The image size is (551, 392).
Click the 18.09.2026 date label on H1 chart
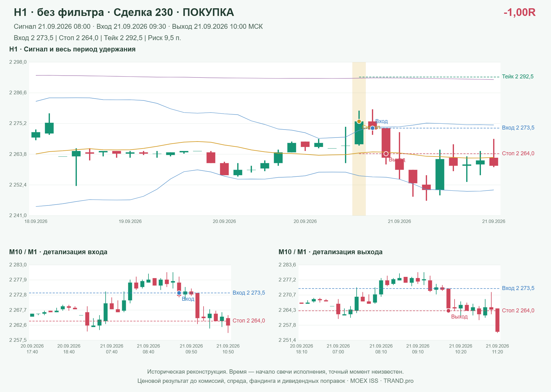36,221
